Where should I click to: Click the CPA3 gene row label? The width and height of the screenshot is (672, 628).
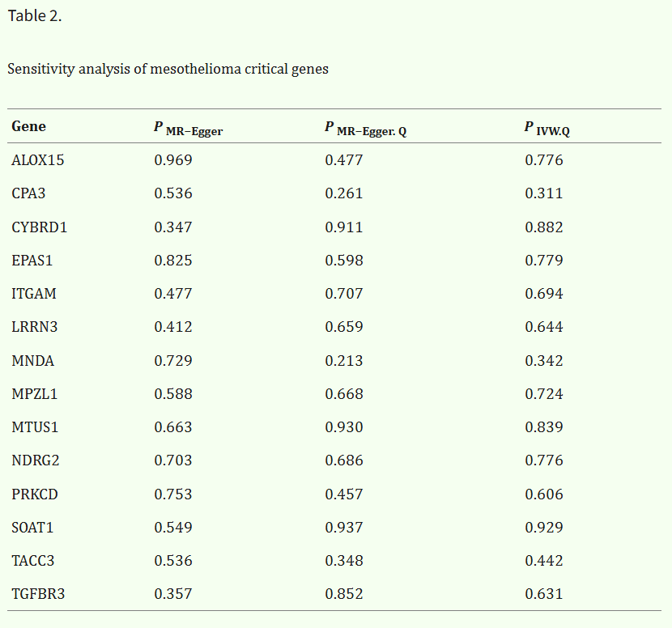pyautogui.click(x=27, y=193)
